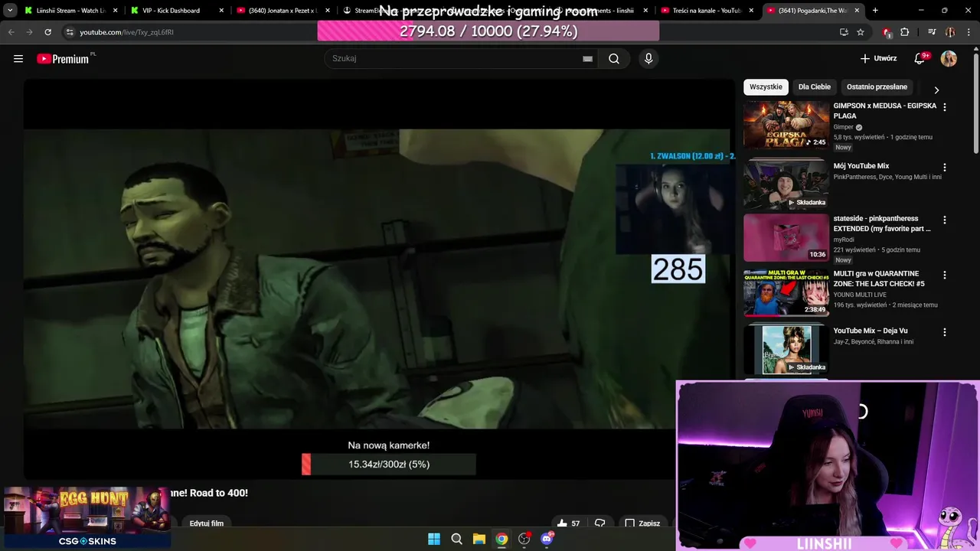The width and height of the screenshot is (980, 551).
Task: Open File Explorer from the taskbar
Action: tap(479, 539)
